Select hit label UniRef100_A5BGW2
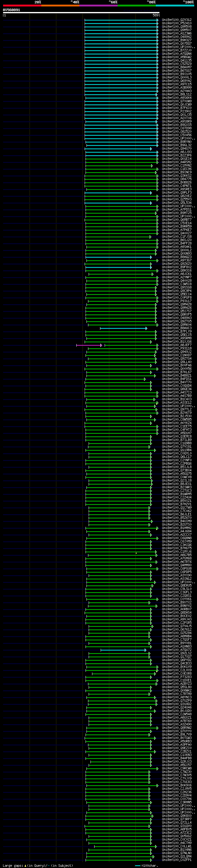 (x=177, y=57)
